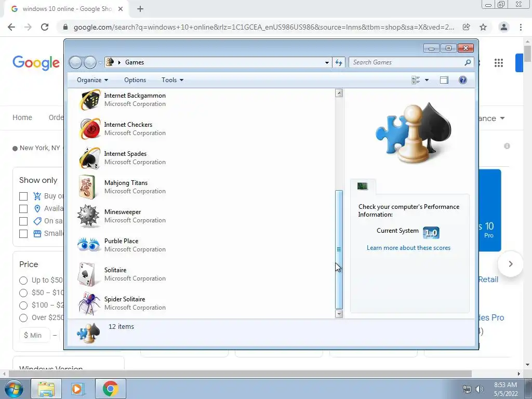Open the Windows Start menu

click(14, 389)
